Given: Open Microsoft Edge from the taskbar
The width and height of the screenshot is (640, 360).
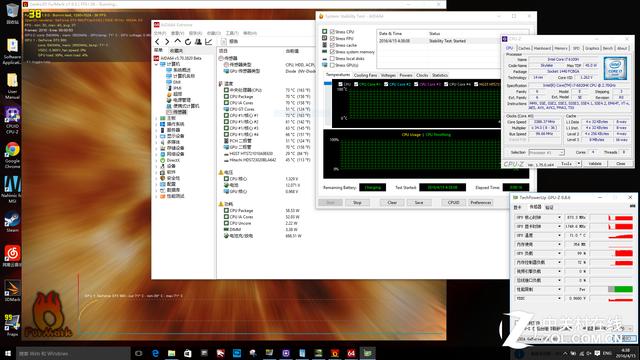Looking at the screenshot, I should pos(155,353).
